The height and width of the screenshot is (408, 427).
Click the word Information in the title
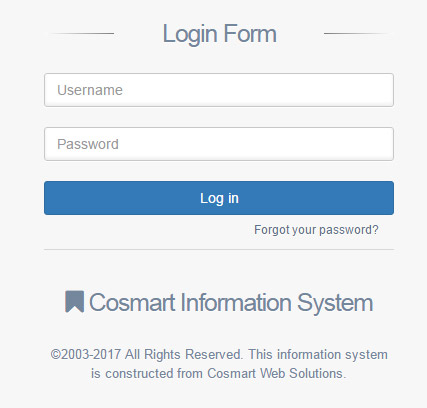pos(236,302)
